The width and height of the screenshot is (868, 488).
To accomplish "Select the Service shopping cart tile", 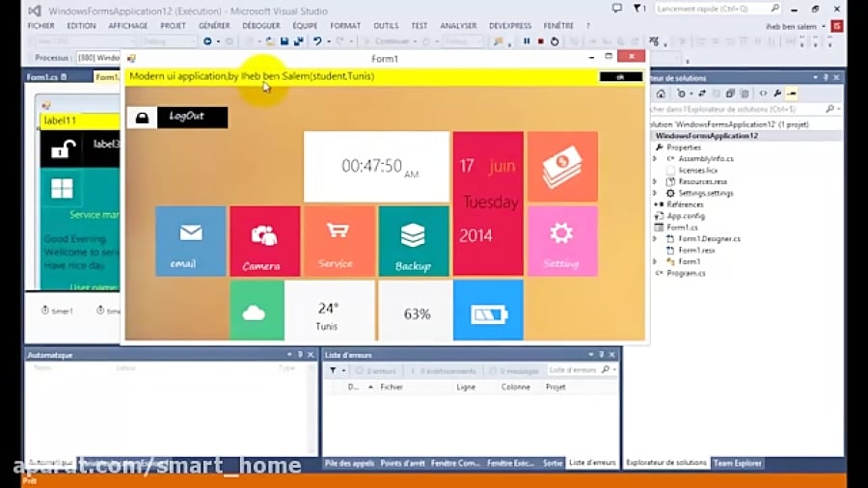I will click(339, 241).
